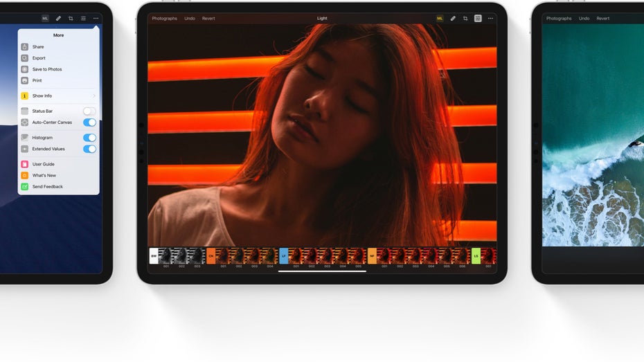The width and height of the screenshot is (644, 362).
Task: Click the Share icon in the More menu
Action: [x=25, y=47]
